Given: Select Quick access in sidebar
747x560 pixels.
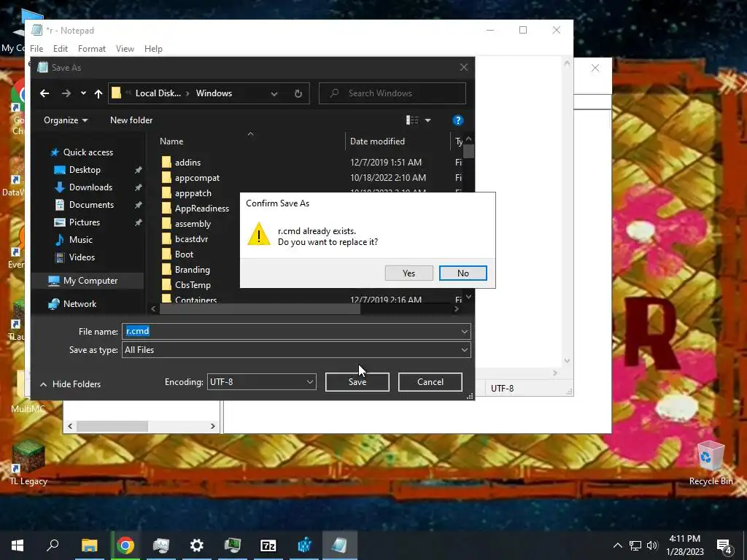Looking at the screenshot, I should 82,152.
